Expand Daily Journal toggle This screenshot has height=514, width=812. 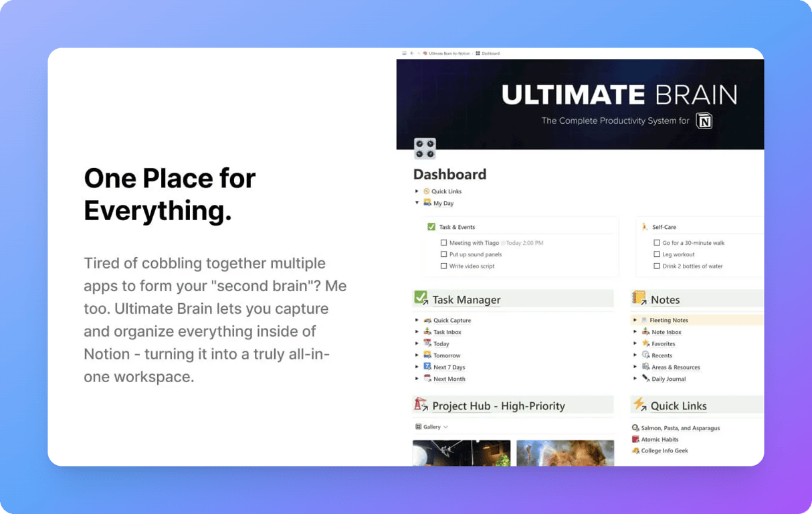(x=635, y=379)
